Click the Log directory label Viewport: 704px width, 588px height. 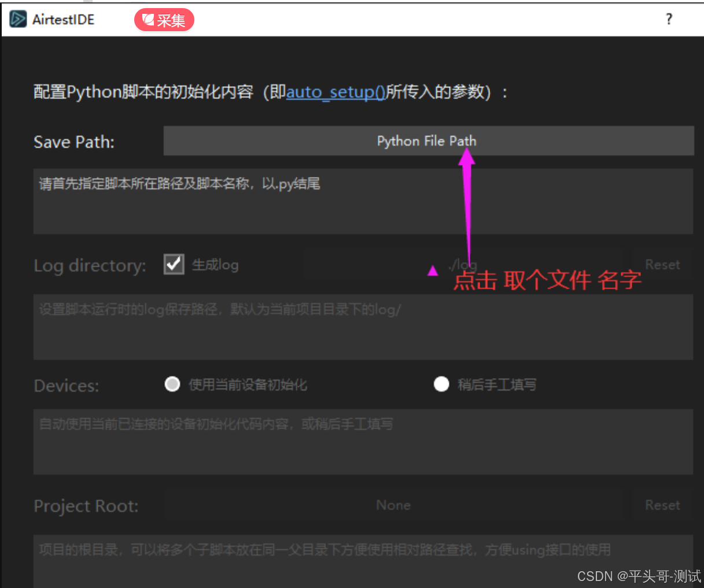[90, 266]
